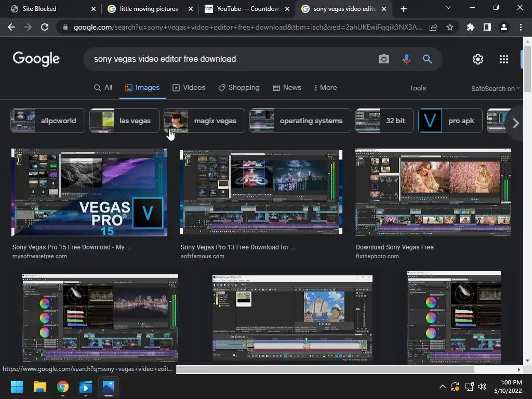Viewport: 532px width, 399px height.
Task: Open the cartoon characters editor thumbnail
Action: tap(292, 318)
